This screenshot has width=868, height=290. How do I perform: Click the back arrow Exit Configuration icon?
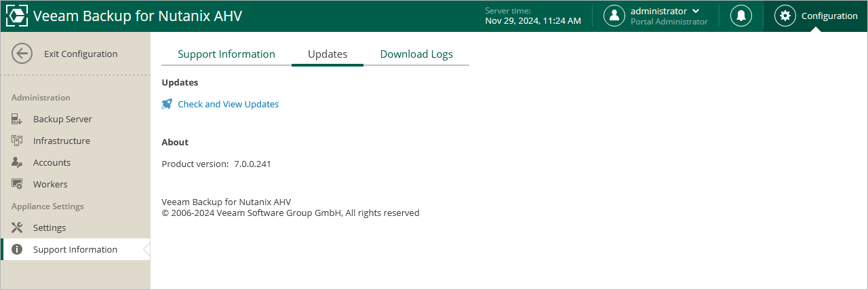[x=22, y=54]
